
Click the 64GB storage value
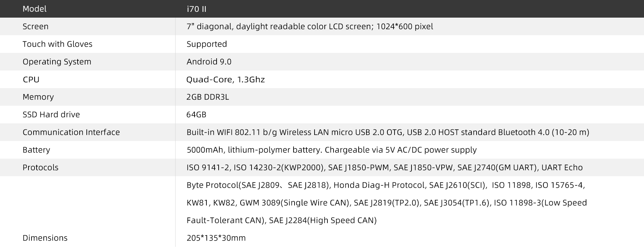[196, 115]
